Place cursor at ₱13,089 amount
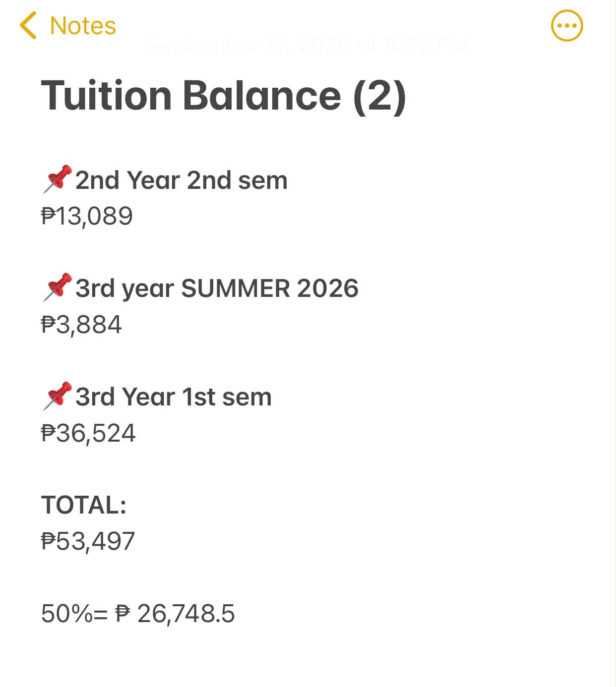This screenshot has height=687, width=616. point(87,216)
